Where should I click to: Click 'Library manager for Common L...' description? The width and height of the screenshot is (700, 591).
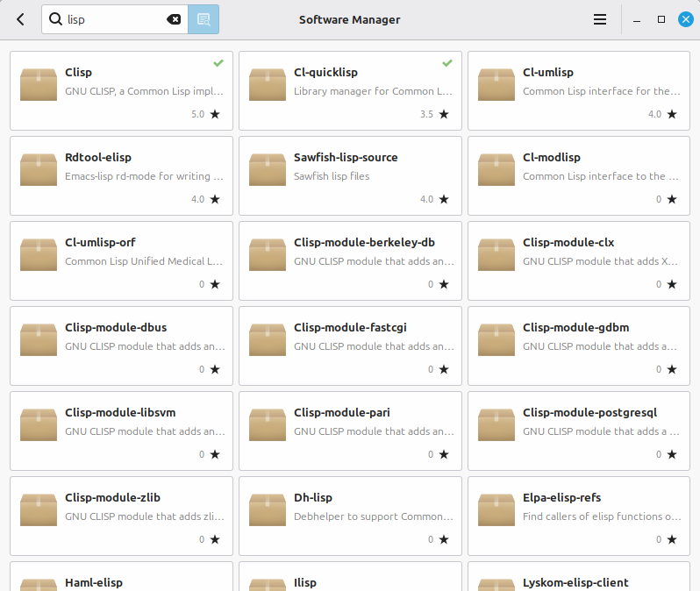point(373,91)
